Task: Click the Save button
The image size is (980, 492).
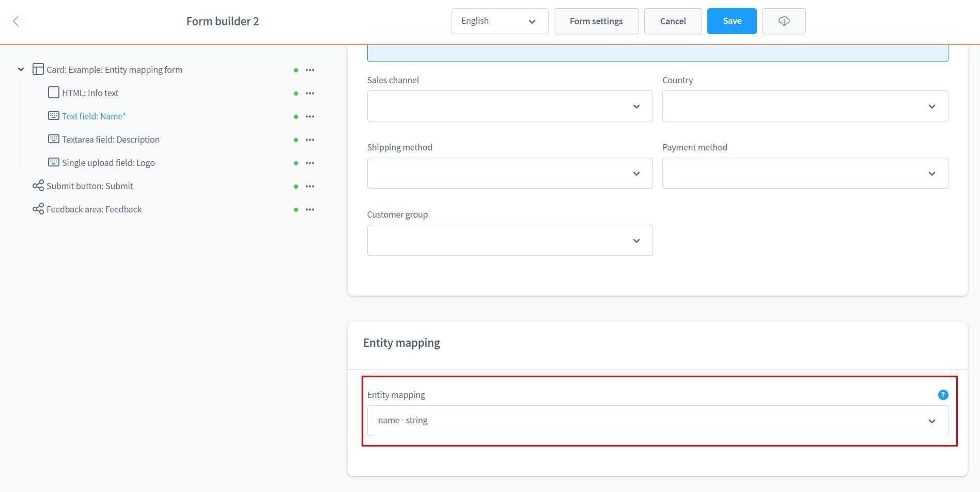Action: 731,21
